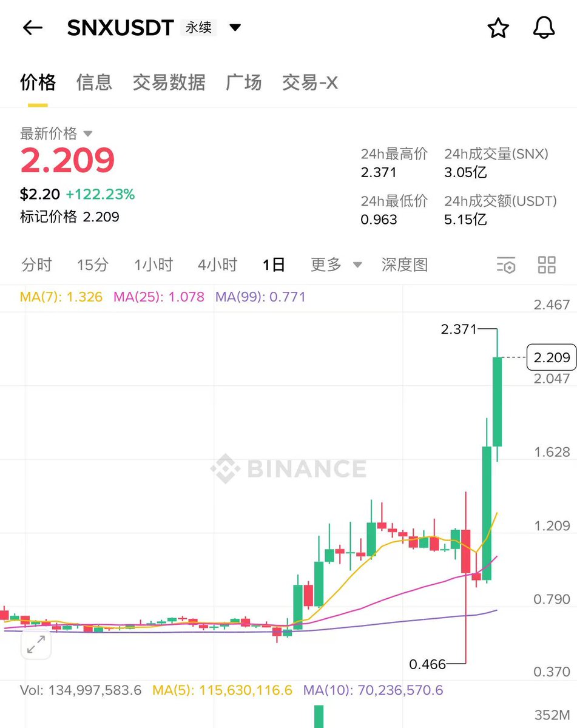
Task: Open chart indicator settings icon
Action: [506, 265]
